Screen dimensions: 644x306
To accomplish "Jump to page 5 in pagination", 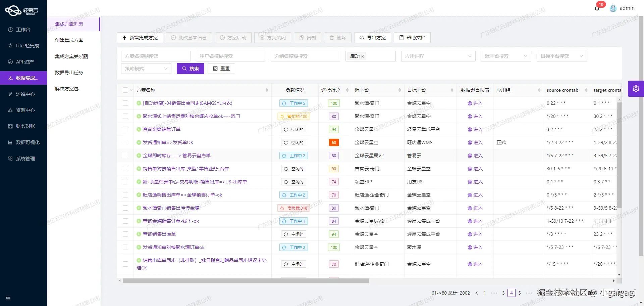I will (520, 293).
